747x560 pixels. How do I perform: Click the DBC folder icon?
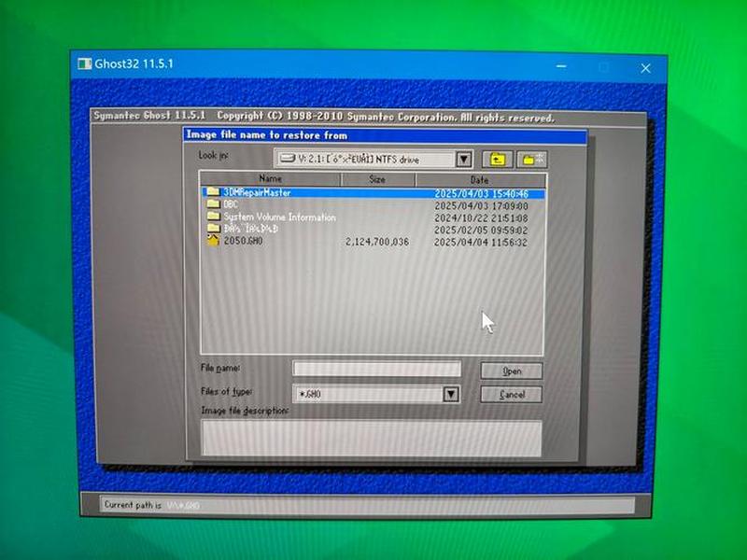213,203
